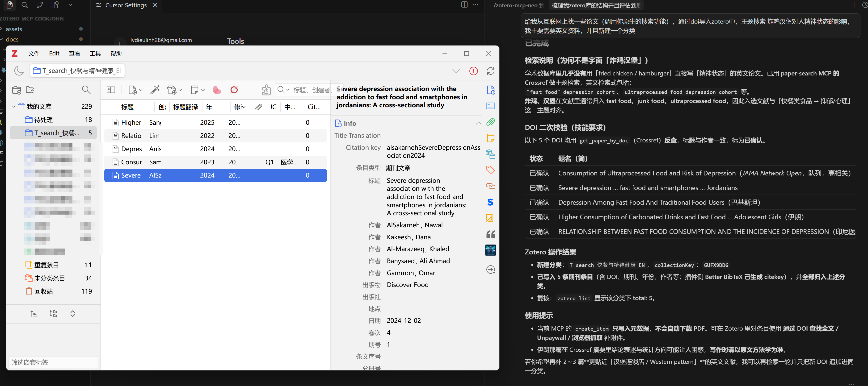Sort items by the 年 column header

click(209, 107)
